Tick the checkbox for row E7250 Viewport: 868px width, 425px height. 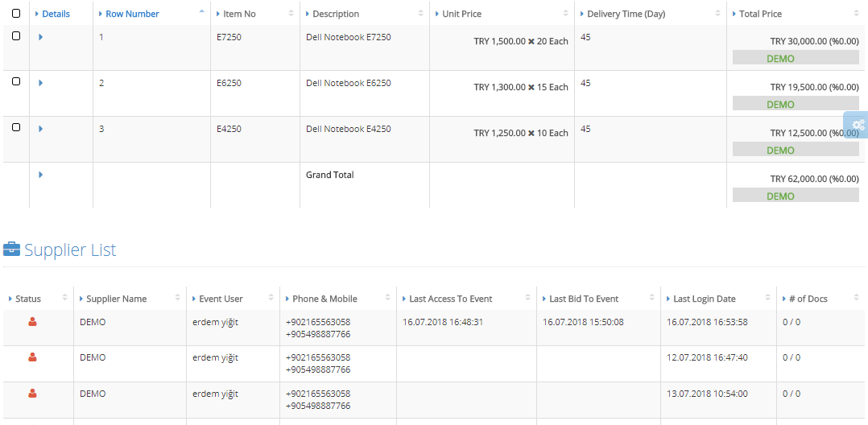coord(16,36)
